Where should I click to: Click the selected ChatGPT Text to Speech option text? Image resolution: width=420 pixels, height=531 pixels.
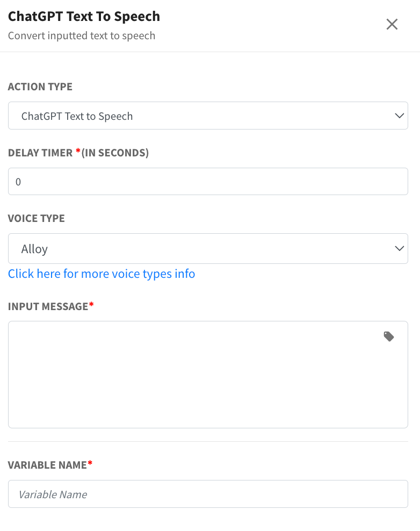click(77, 116)
